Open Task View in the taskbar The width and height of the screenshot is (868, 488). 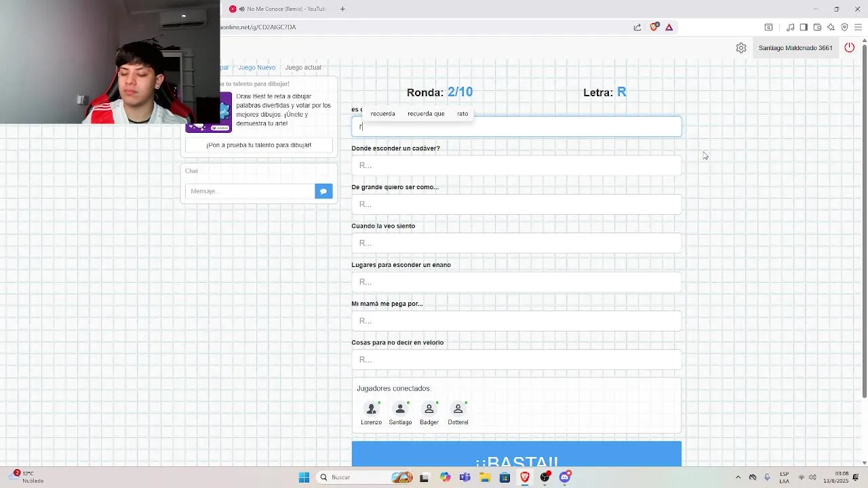click(x=424, y=477)
